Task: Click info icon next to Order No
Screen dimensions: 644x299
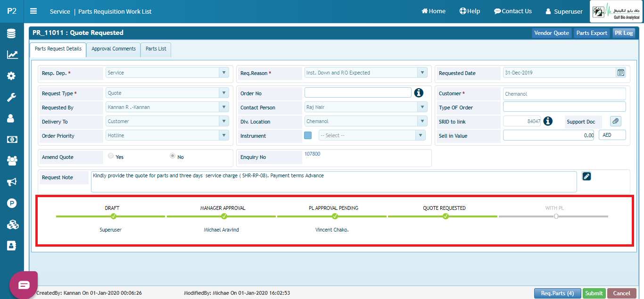Action: click(419, 93)
